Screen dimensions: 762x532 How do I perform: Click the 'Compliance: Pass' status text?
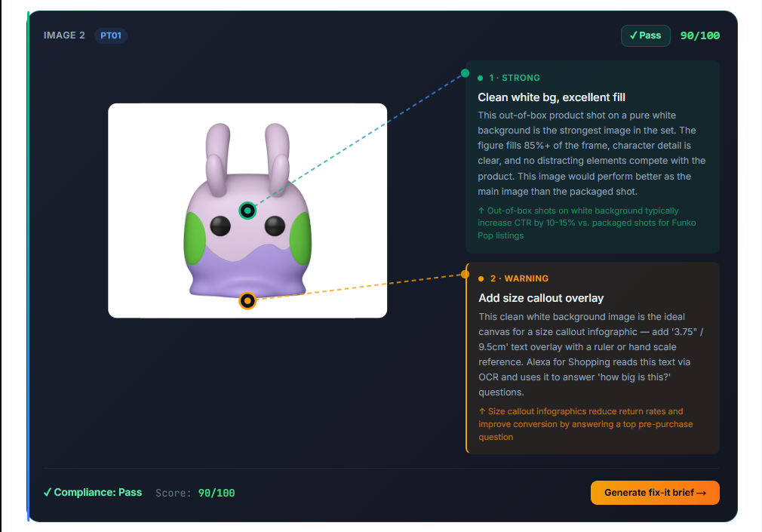(x=93, y=492)
